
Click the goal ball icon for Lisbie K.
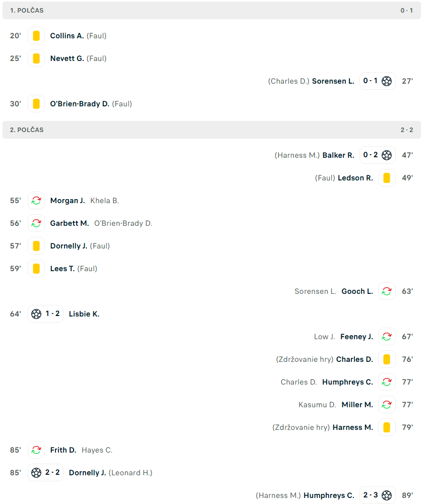click(36, 314)
